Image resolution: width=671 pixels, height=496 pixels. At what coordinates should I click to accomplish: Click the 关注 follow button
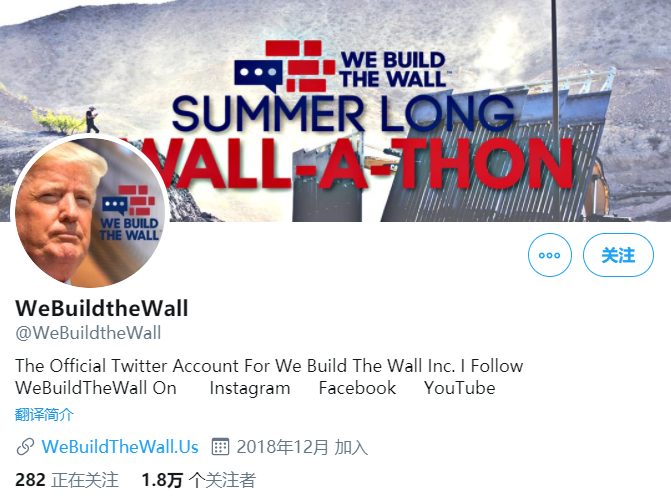[618, 255]
